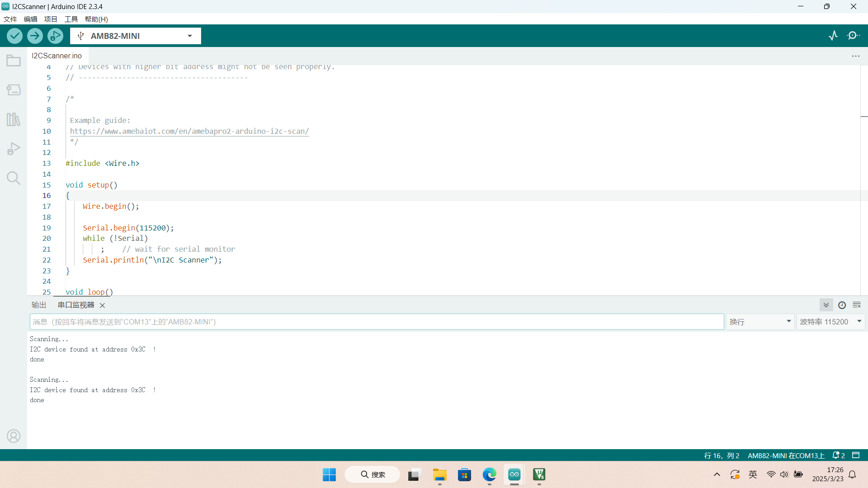Select the I2CScanner.ino editor tab
The width and height of the screenshot is (868, 488).
(x=57, y=56)
